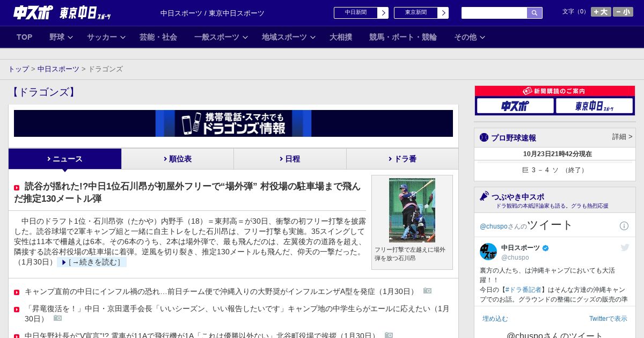This screenshot has height=338, width=644.
Task: Click the 東京中日スポーツ logo in the header
Action: [x=85, y=13]
